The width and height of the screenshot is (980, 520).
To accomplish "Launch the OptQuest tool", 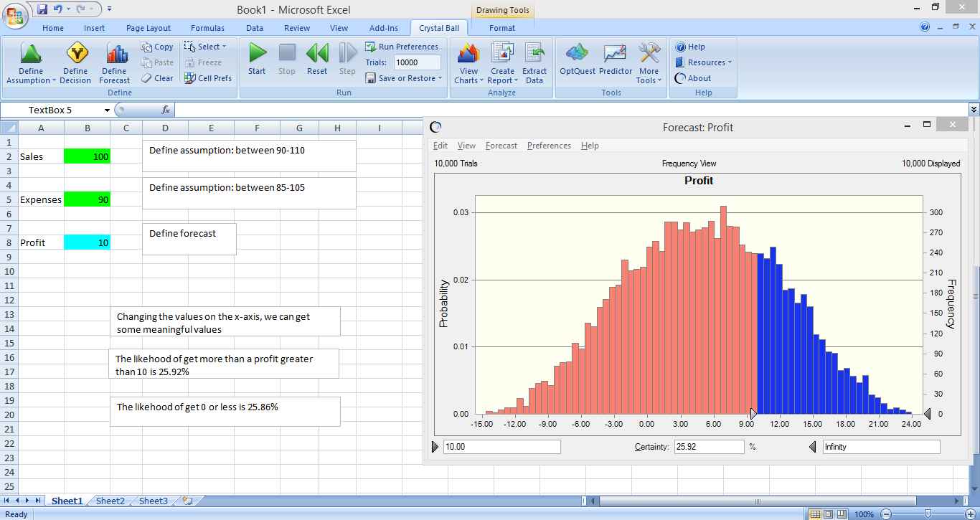I will 576,62.
